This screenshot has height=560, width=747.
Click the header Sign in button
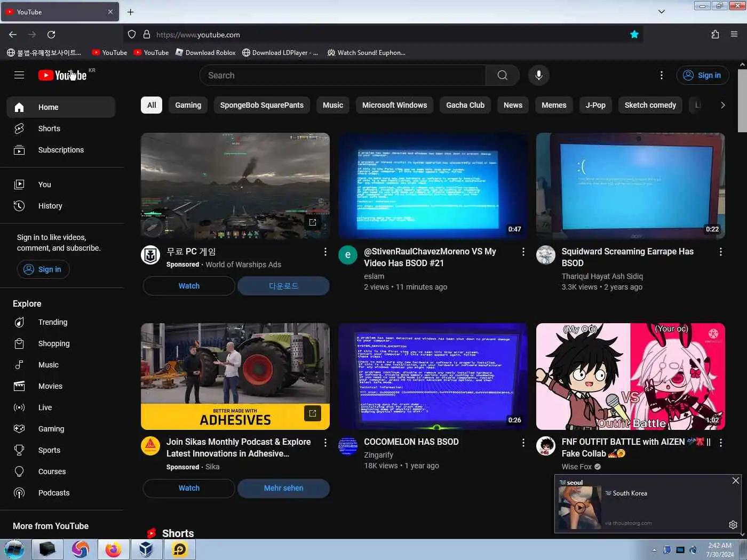click(x=703, y=75)
